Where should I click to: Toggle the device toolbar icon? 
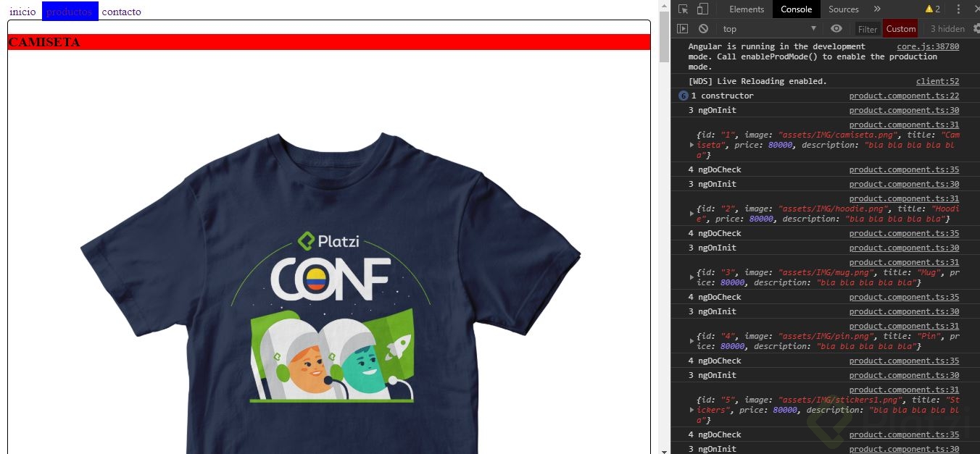(x=702, y=9)
